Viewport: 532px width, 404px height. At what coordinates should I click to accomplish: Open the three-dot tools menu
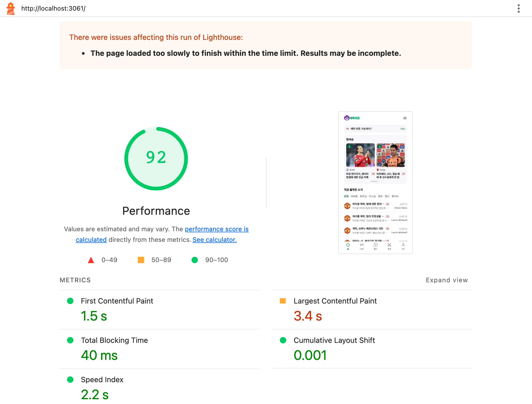coord(518,9)
